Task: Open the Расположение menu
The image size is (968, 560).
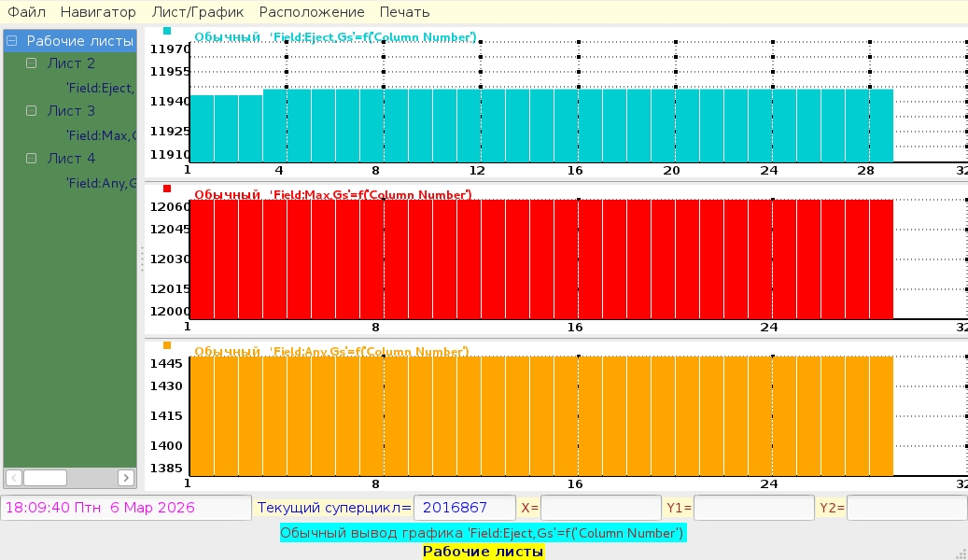Action: tap(312, 12)
